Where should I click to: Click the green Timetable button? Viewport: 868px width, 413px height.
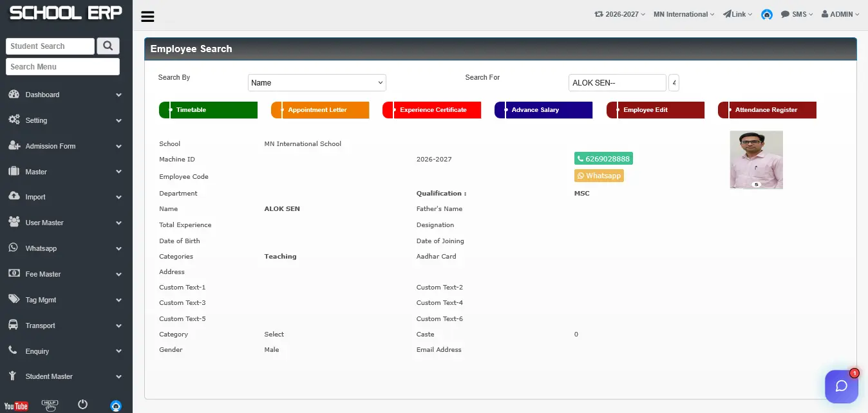pos(208,110)
